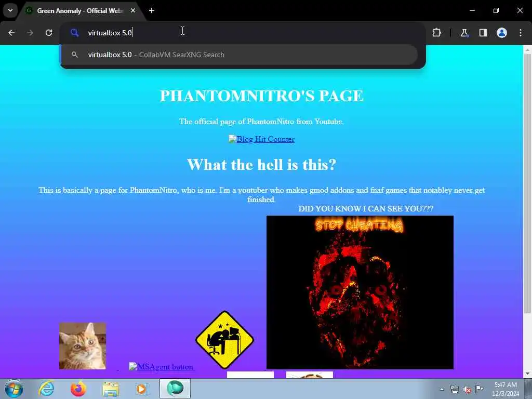Click the Blog Hit Counter link
Image resolution: width=532 pixels, height=399 pixels.
[x=262, y=139]
